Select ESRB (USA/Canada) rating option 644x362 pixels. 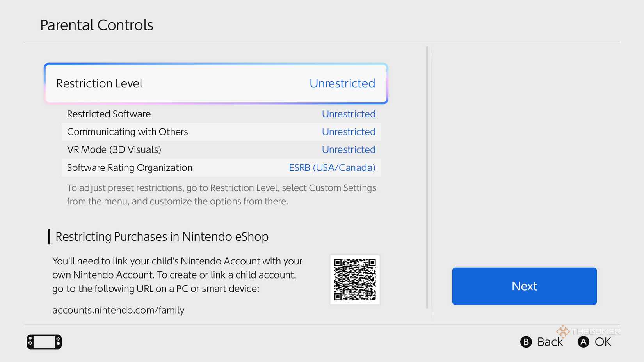click(x=332, y=167)
